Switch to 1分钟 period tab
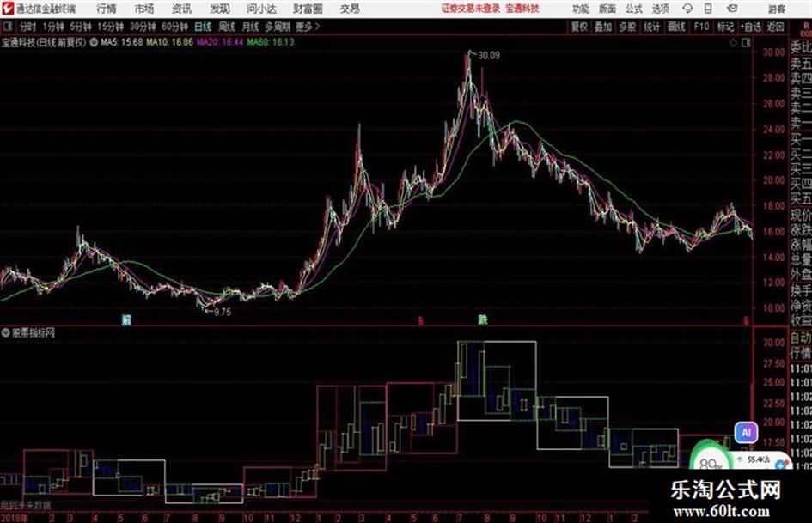812x523 pixels. tap(53, 27)
